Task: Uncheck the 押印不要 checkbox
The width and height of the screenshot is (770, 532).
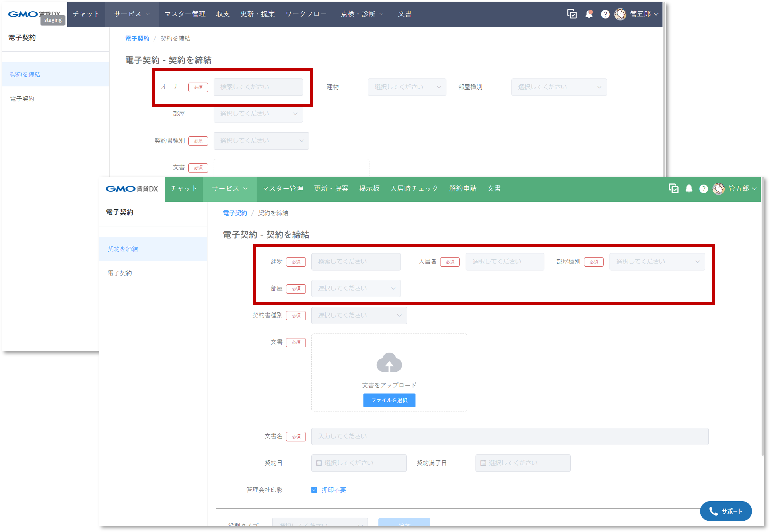Action: pos(314,490)
